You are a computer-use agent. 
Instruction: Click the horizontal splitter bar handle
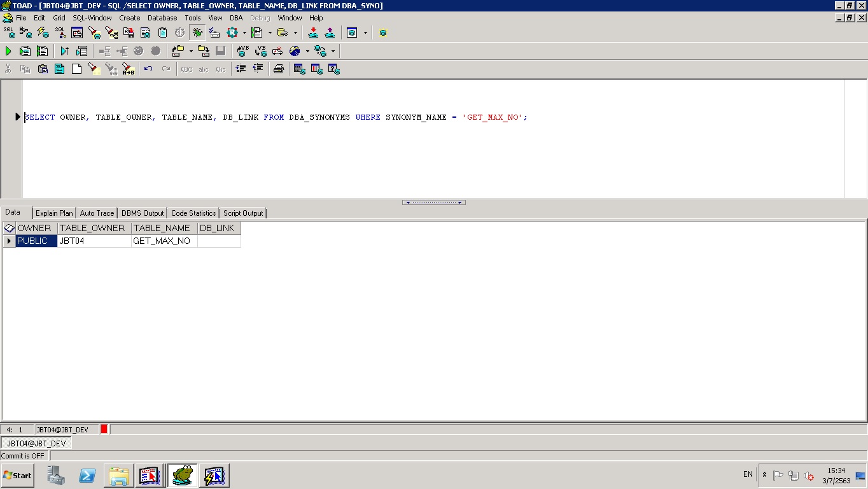click(433, 202)
